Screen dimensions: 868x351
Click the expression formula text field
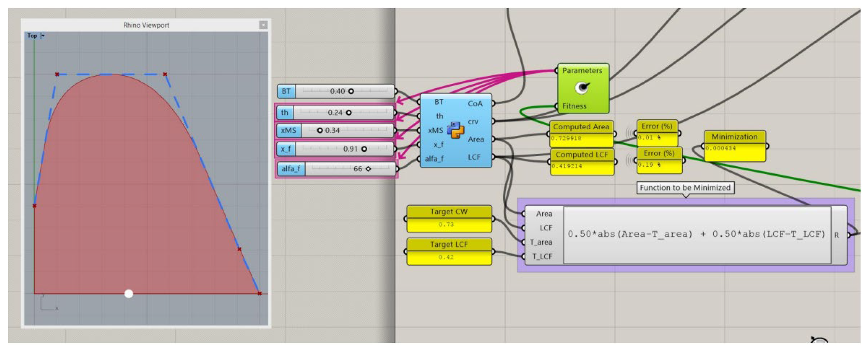[697, 235]
